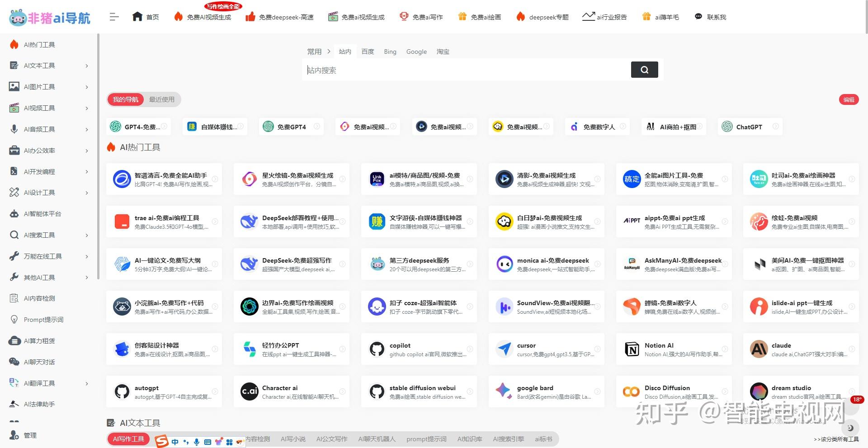Screen dimensions: 868x448
Task: Click the sidebar vertical scrollbar
Action: (98, 156)
